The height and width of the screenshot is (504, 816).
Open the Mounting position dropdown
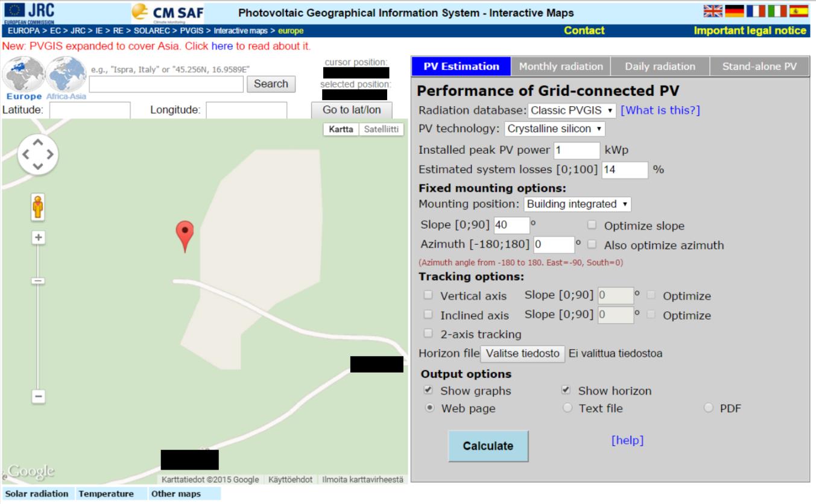(578, 204)
